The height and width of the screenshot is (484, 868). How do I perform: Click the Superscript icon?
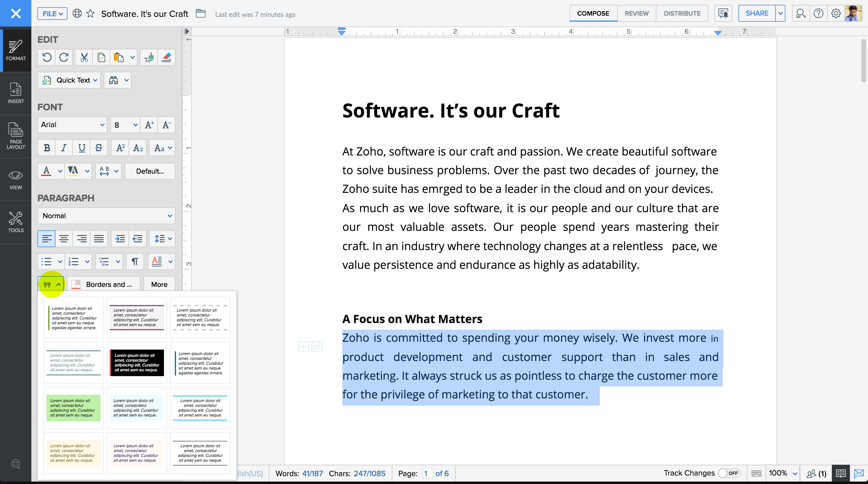tap(120, 148)
